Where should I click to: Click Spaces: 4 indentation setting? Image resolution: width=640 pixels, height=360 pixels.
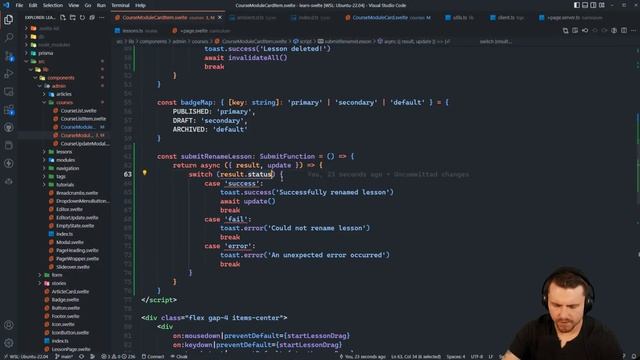click(x=456, y=356)
